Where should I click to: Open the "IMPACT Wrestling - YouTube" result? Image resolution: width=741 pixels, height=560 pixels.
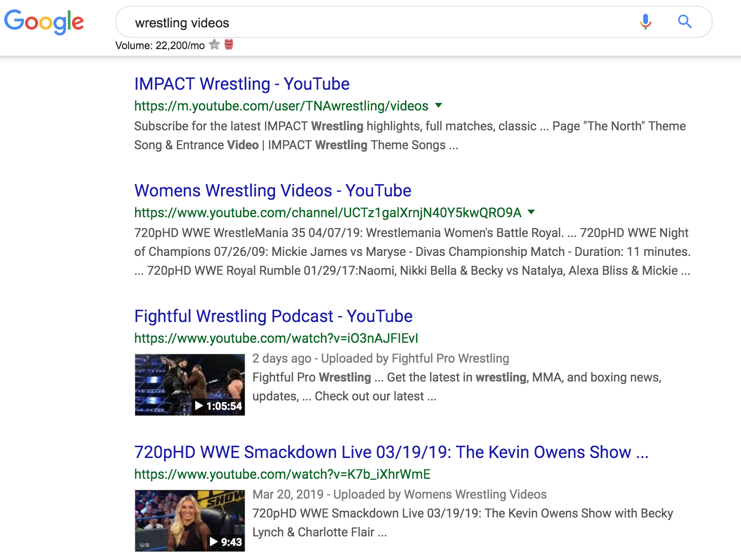point(241,84)
